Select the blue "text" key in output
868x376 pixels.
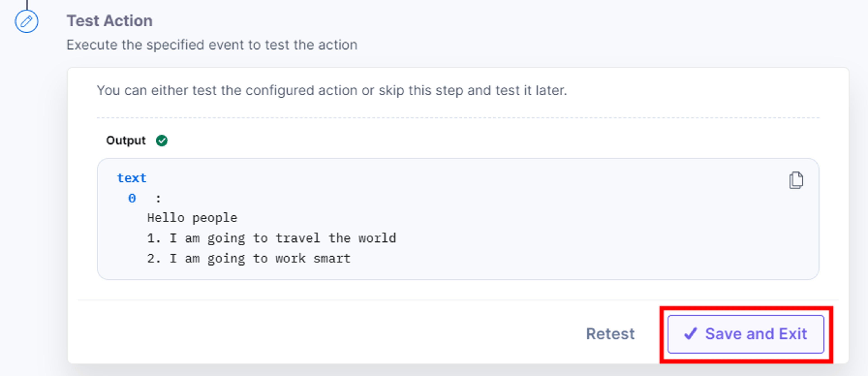132,178
